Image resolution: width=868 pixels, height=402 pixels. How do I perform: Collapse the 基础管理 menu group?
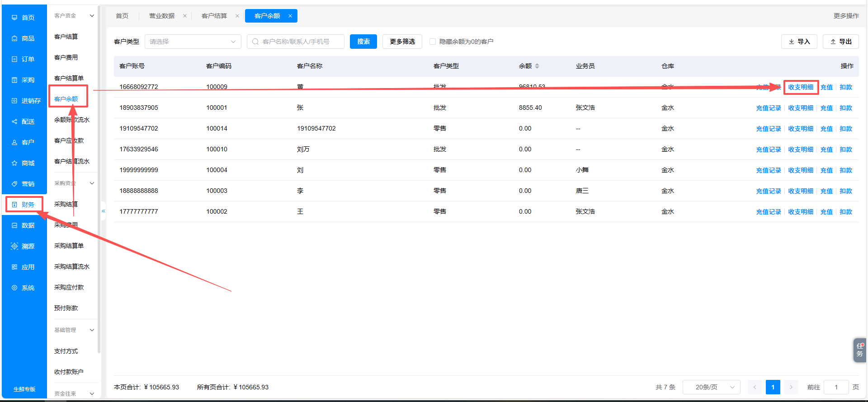click(92, 330)
